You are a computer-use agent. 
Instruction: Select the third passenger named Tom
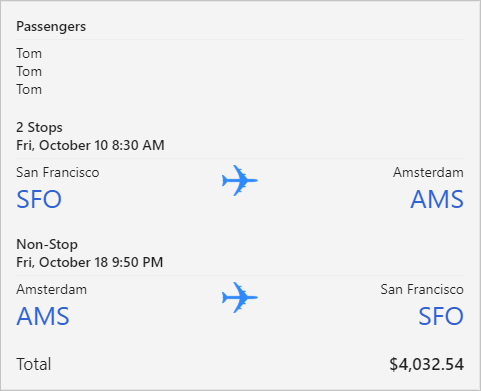coord(29,90)
